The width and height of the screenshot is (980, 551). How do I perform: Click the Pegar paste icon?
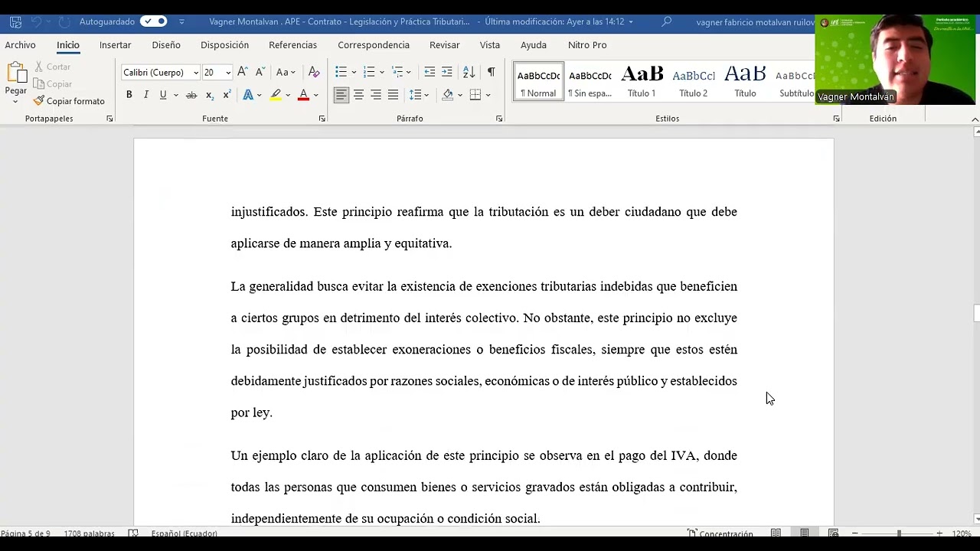(15, 73)
